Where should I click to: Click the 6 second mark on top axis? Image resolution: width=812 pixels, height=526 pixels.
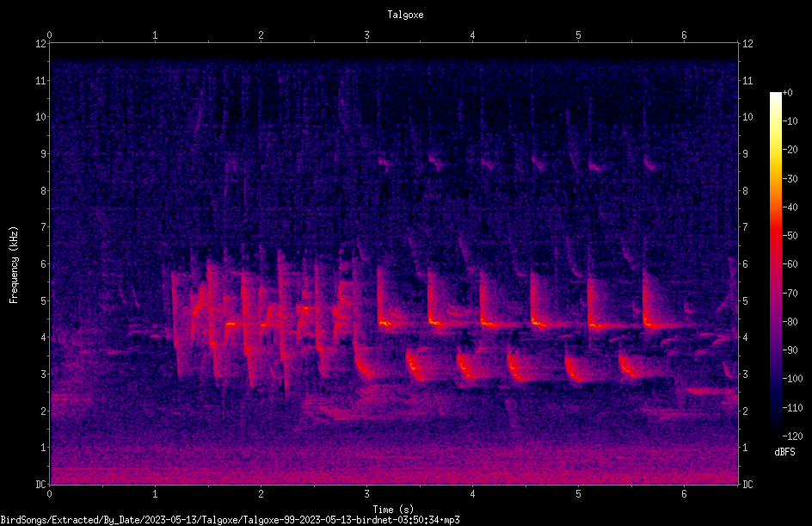(684, 35)
